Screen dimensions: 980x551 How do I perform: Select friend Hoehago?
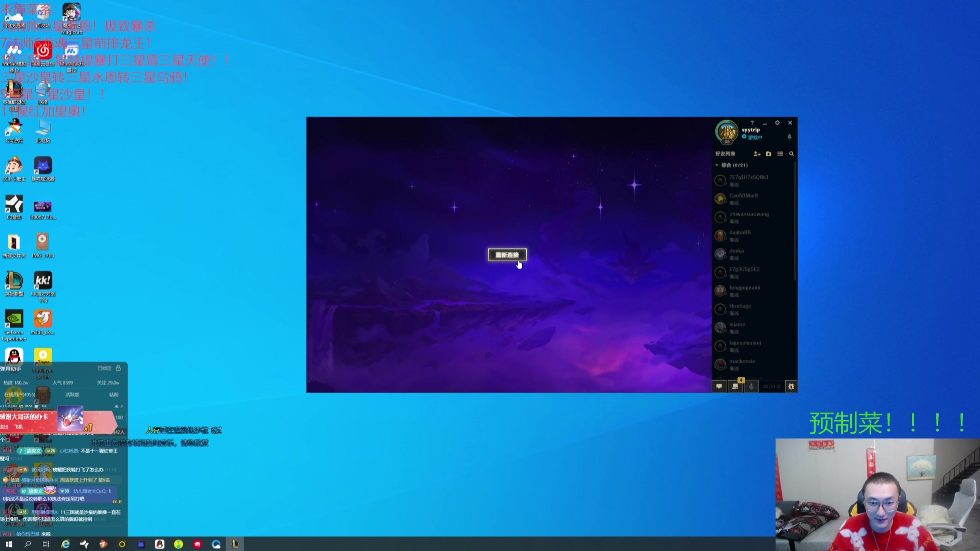753,309
